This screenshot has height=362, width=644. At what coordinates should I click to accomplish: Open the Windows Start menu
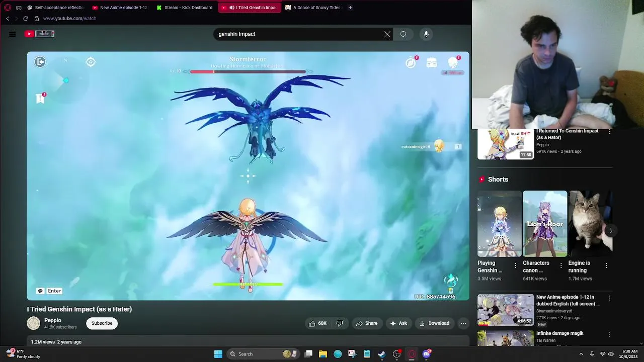[218, 354]
